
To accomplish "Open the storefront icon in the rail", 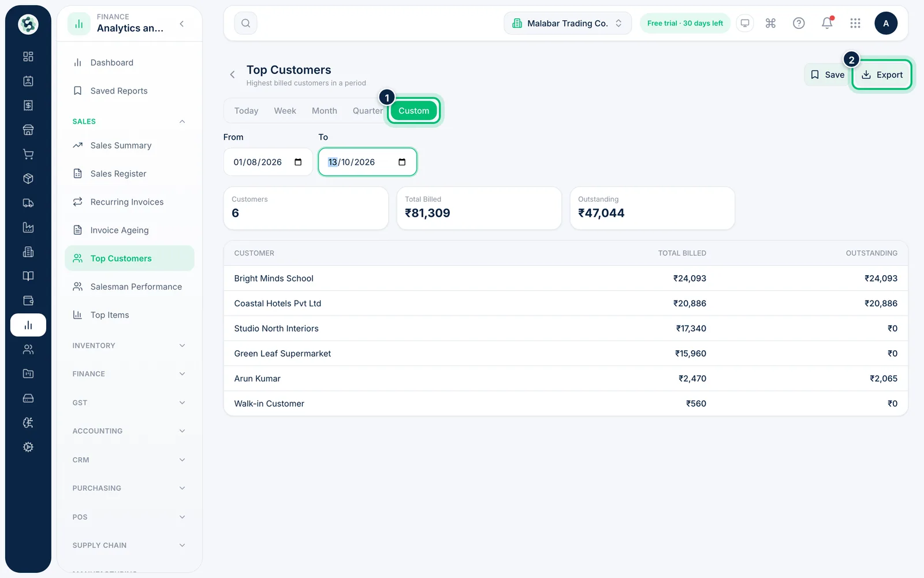I will [x=28, y=130].
